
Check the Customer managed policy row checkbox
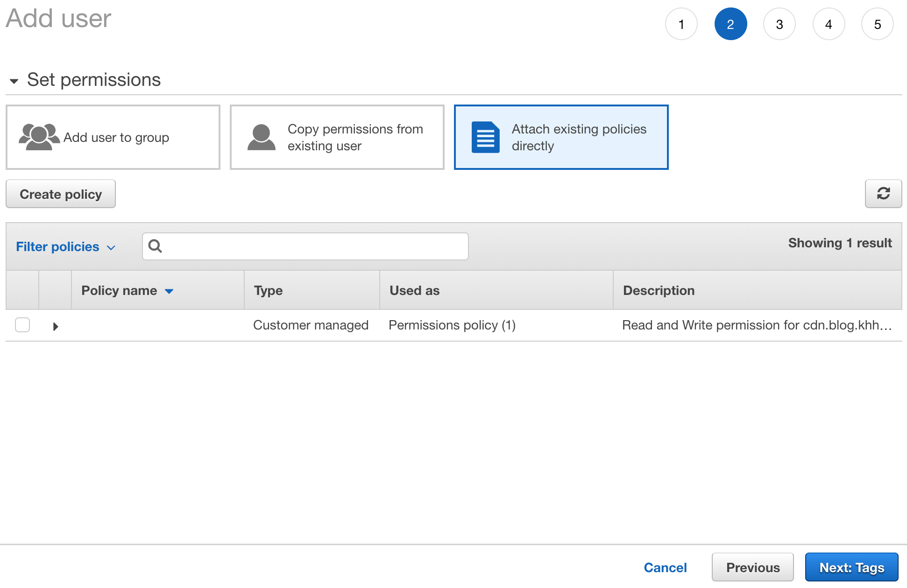(x=22, y=325)
